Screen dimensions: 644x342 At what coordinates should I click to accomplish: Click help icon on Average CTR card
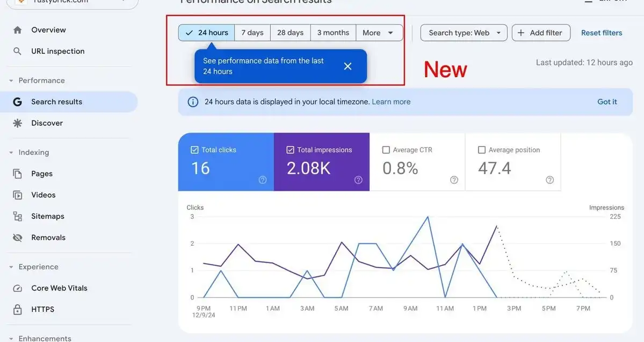click(x=454, y=180)
